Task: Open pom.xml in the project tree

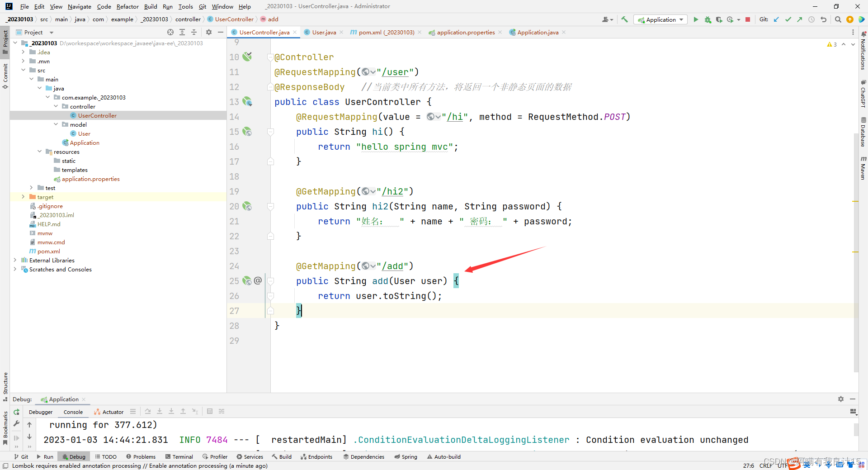Action: click(48, 251)
